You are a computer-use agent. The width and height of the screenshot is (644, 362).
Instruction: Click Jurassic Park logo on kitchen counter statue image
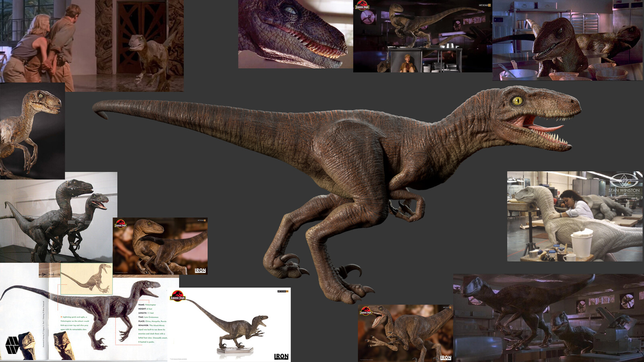362,6
